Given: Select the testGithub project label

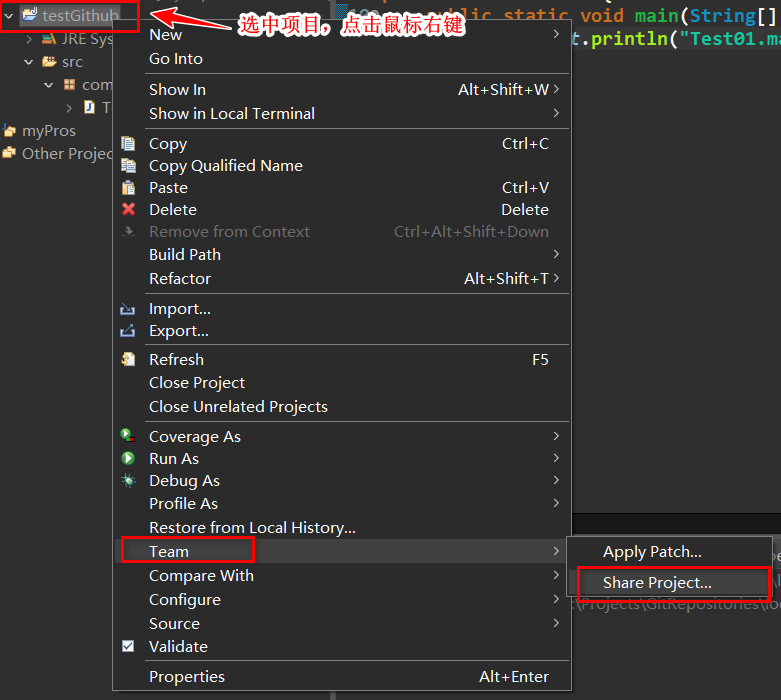Looking at the screenshot, I should [x=80, y=15].
